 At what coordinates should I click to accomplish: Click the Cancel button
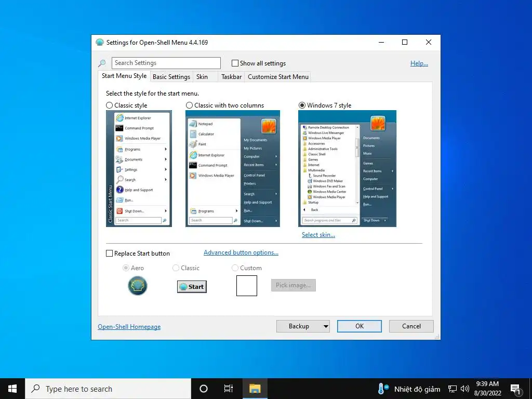[411, 326]
